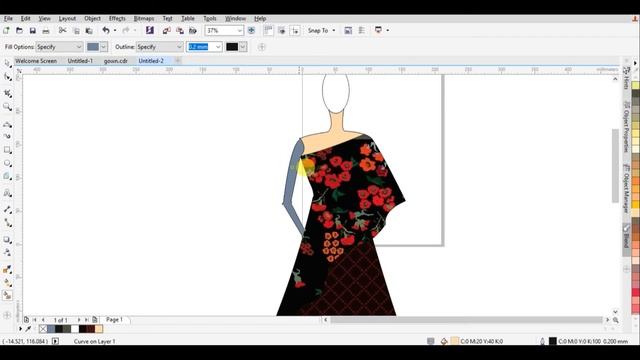Select the Rectangle tool
Image resolution: width=640 pixels, height=360 pixels.
(7, 150)
